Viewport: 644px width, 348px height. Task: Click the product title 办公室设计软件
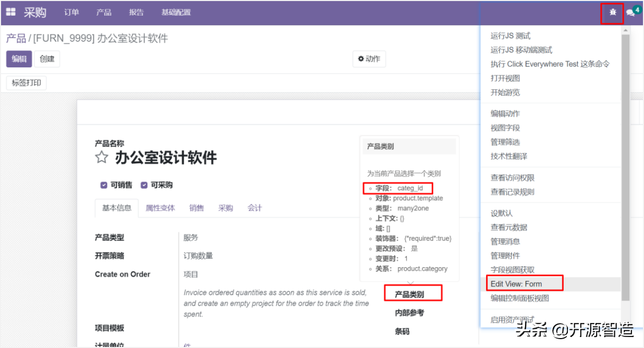click(166, 158)
